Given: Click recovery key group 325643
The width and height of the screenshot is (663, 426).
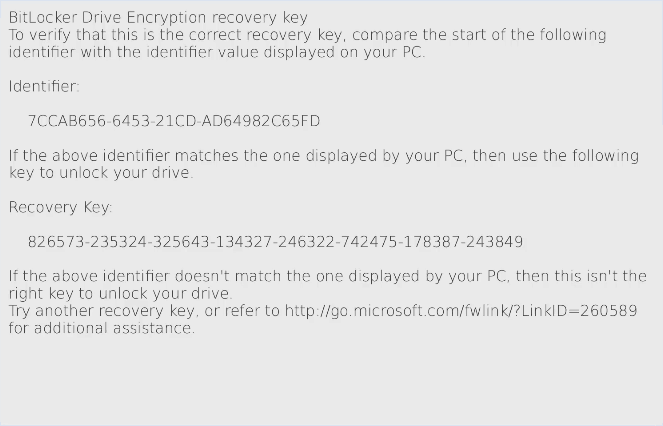Looking at the screenshot, I should [181, 242].
